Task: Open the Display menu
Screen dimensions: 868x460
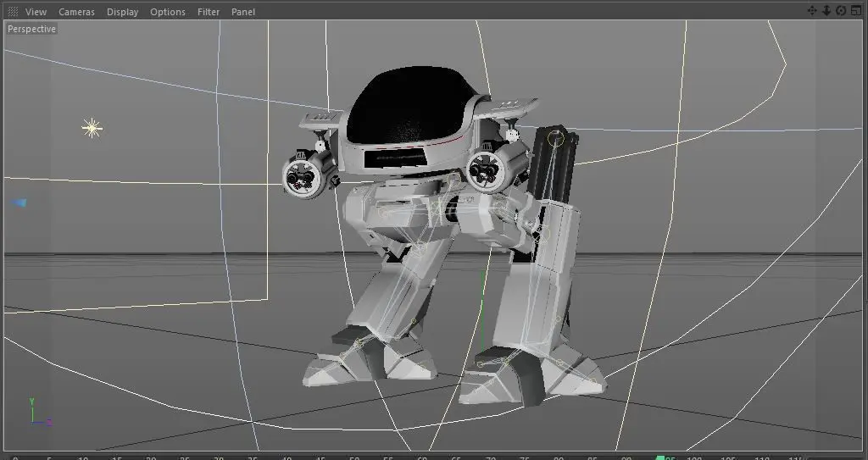Action: [122, 12]
